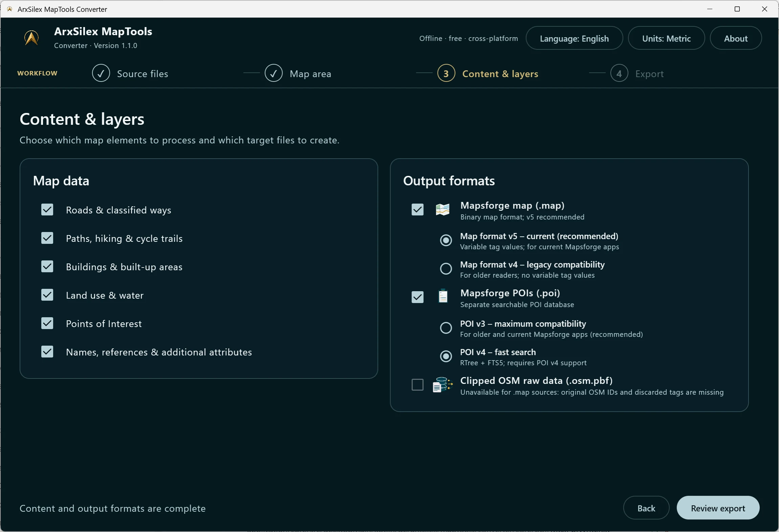Open the About dialog
The height and width of the screenshot is (532, 779).
736,38
